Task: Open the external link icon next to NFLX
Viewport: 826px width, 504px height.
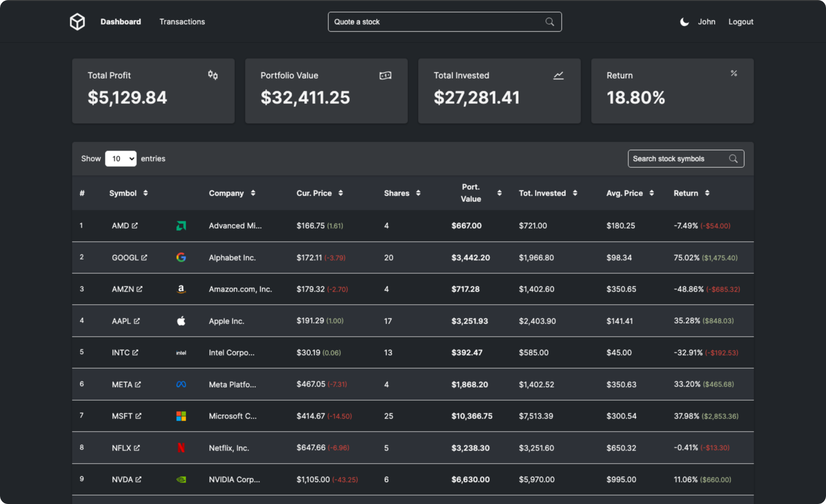Action: pos(137,448)
